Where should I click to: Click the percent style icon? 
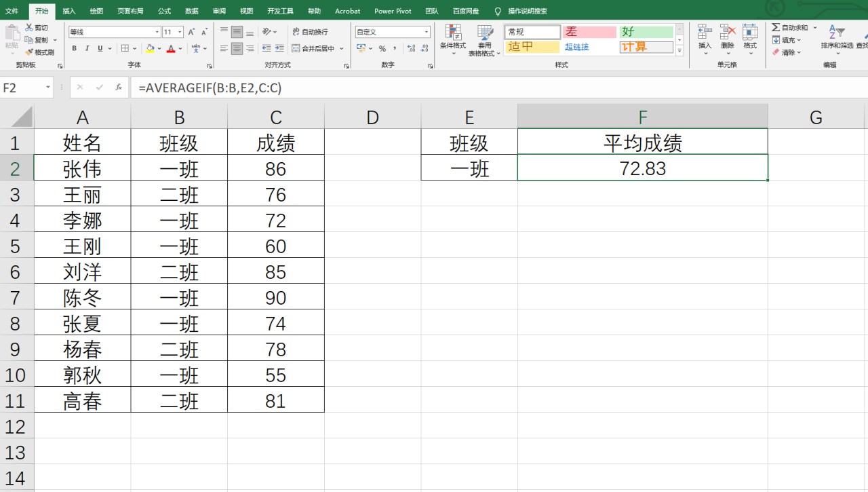tap(382, 48)
